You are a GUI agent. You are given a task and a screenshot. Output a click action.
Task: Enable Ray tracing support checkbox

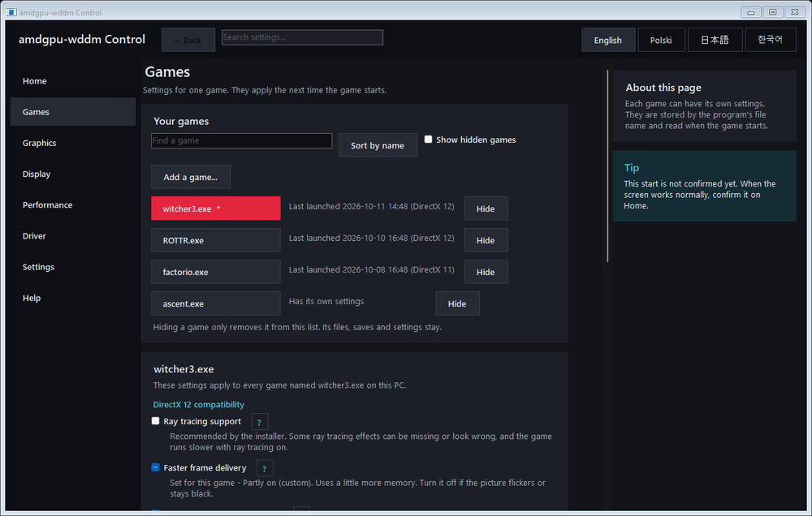(x=155, y=421)
